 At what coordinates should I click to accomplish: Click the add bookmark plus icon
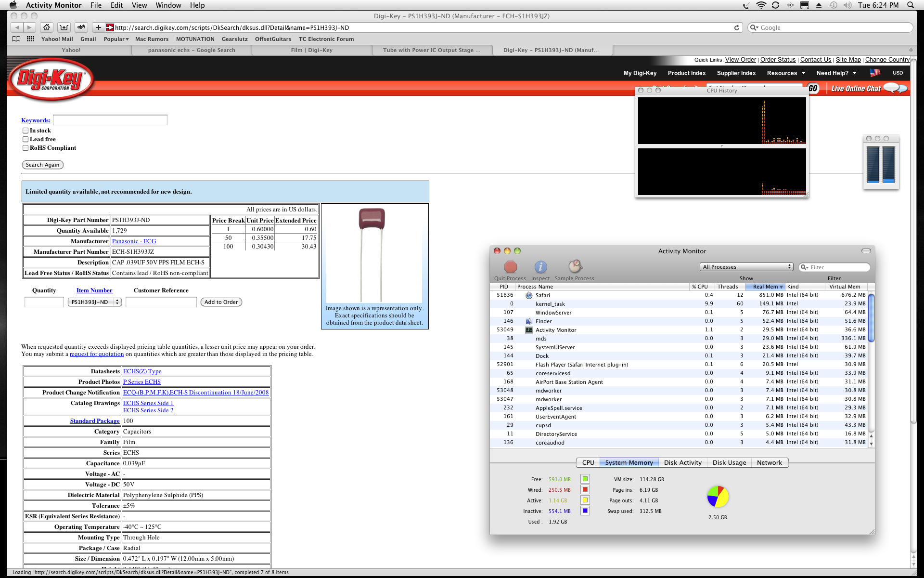tap(98, 27)
